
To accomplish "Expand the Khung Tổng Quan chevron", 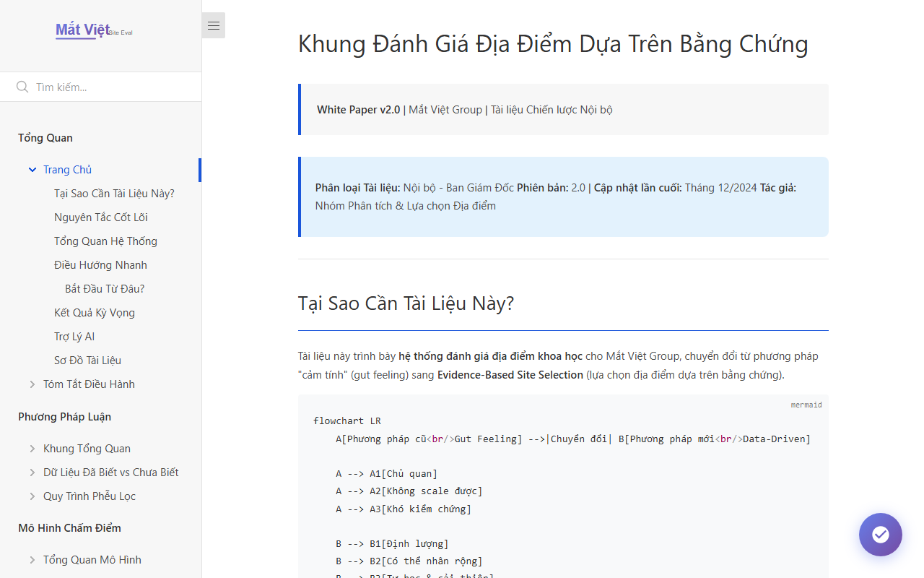I will click(32, 449).
